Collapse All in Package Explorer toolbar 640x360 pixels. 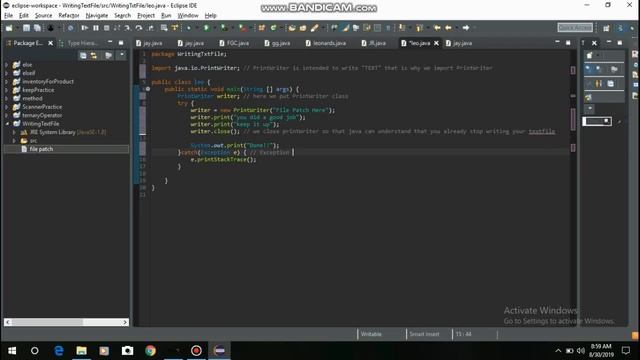click(83, 56)
